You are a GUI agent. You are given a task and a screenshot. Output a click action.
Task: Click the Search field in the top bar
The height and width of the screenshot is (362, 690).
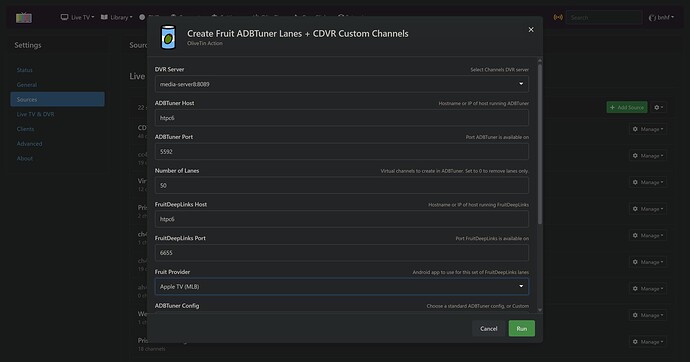pos(604,18)
